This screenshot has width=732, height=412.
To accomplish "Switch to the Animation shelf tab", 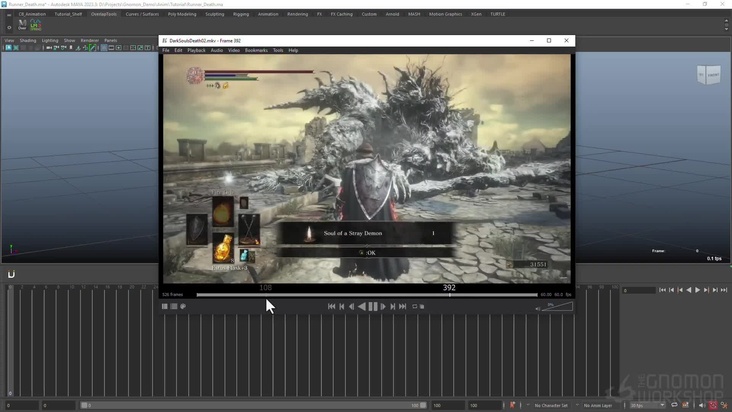I will [268, 14].
